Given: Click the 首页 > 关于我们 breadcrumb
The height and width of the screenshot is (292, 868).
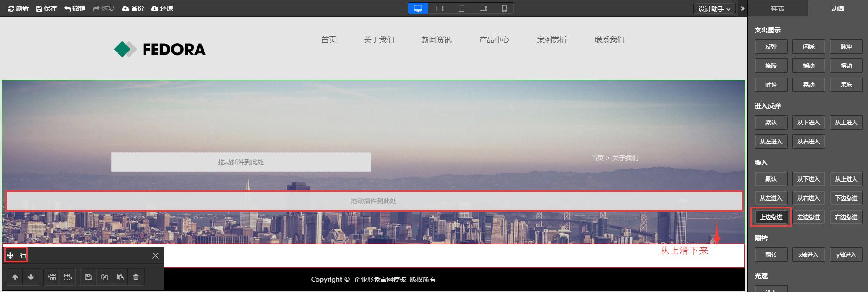Looking at the screenshot, I should (x=614, y=158).
